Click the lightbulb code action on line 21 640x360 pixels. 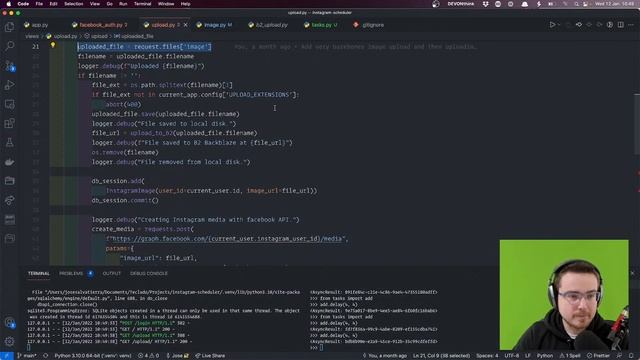pos(53,45)
